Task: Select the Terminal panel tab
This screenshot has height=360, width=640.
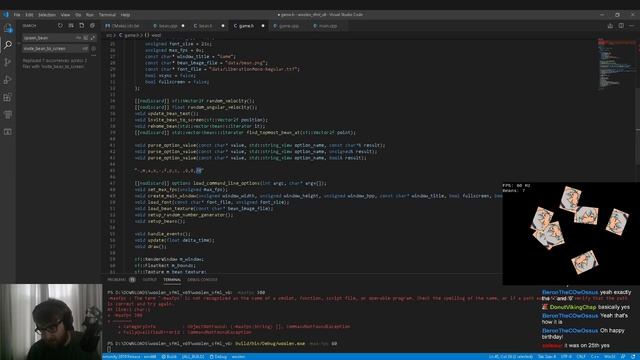Action: click(172, 280)
